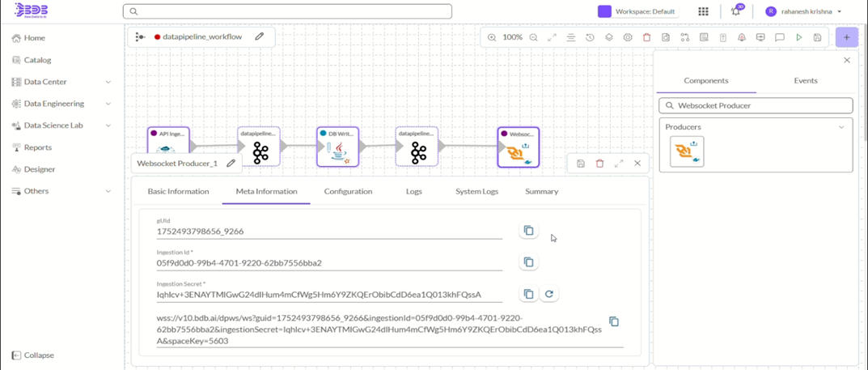
Task: Open the notifications bell
Action: [x=735, y=12]
